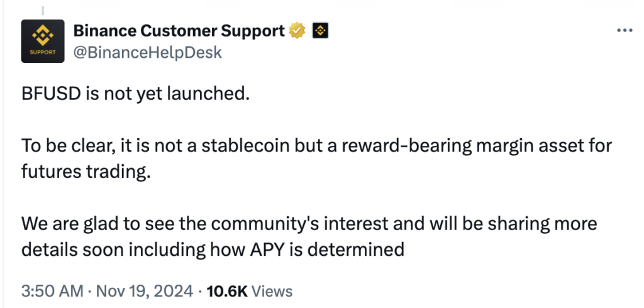The width and height of the screenshot is (644, 308).
Task: Click the 3:50 AM timestamp
Action: (x=53, y=291)
